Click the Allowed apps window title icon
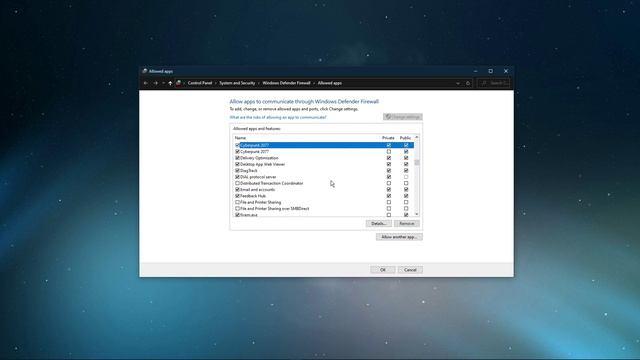This screenshot has height=360, width=640. (x=144, y=71)
